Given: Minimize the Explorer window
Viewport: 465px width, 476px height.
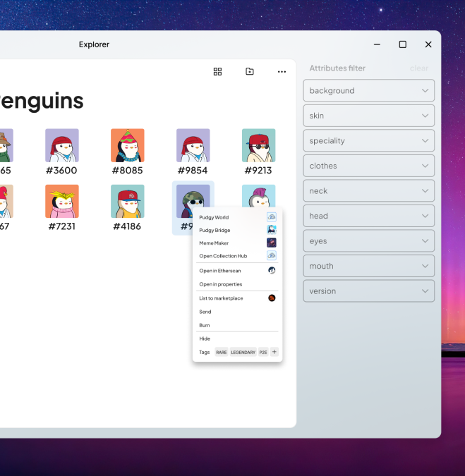Looking at the screenshot, I should pyautogui.click(x=378, y=44).
